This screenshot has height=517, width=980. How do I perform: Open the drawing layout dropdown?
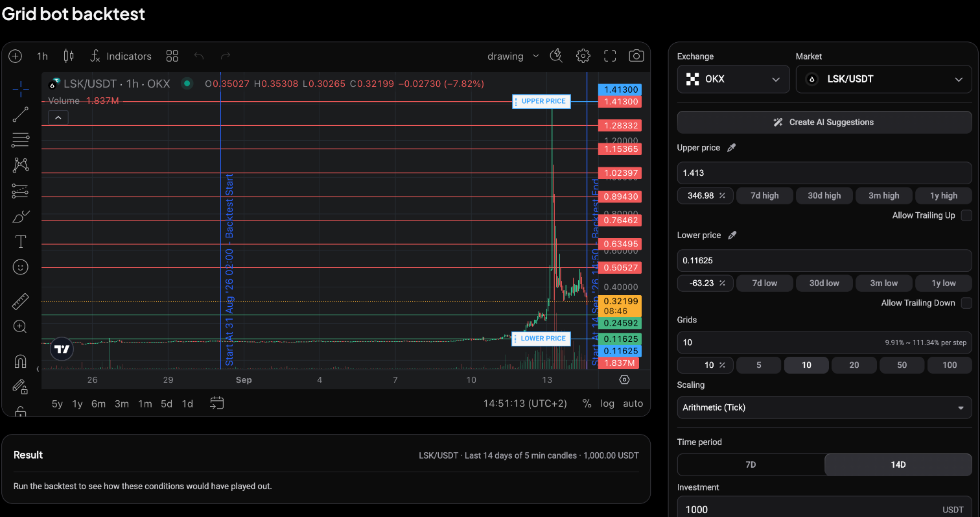coord(513,56)
